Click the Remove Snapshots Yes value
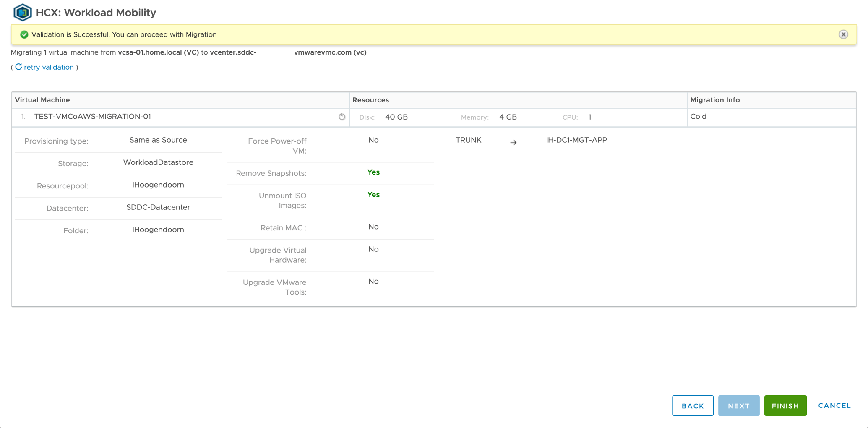868x428 pixels. coord(373,172)
